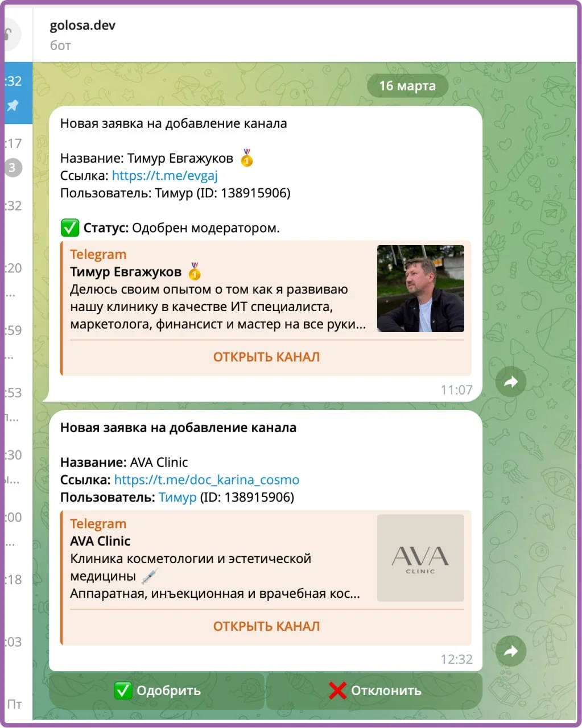This screenshot has height=728, width=582.
Task: Click the pin icon in the sidebar chat
Action: coord(13,105)
